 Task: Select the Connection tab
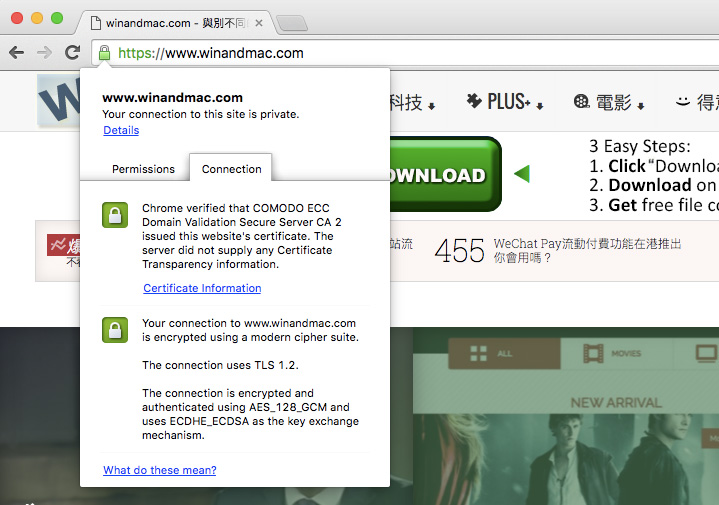pos(231,169)
